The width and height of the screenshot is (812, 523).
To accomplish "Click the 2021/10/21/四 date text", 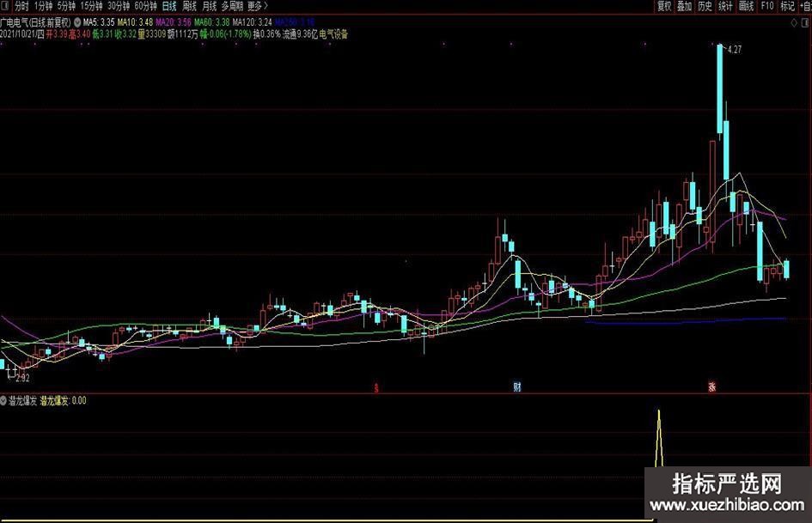I will click(22, 34).
